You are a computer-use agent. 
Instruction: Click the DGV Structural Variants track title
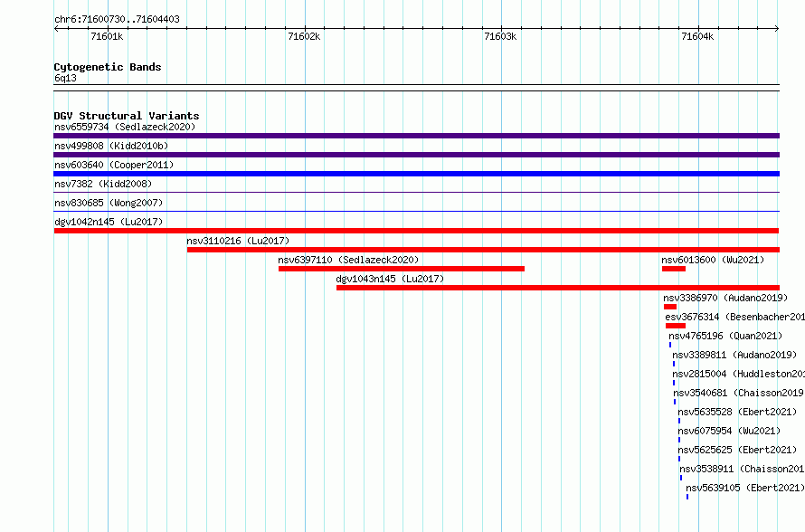[127, 116]
